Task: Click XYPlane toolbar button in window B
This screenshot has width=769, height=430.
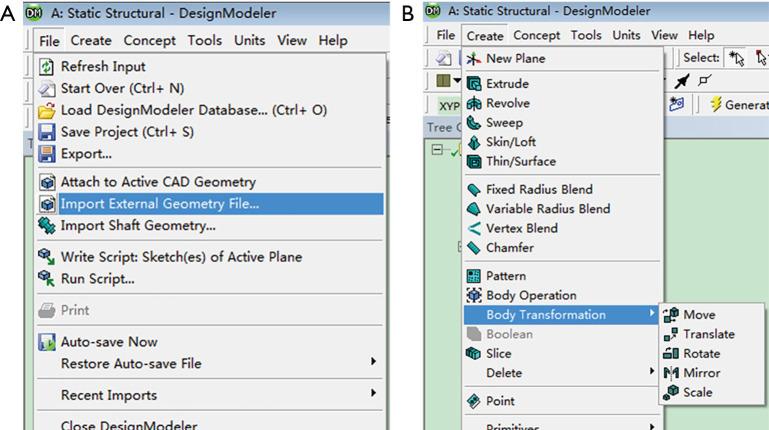Action: coord(449,105)
